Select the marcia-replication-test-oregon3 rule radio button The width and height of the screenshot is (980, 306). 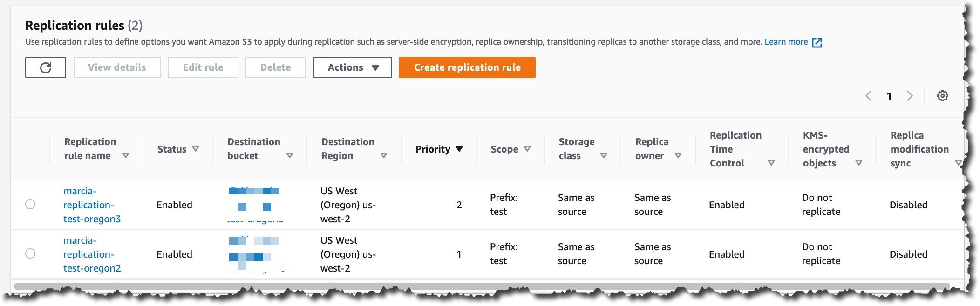(30, 204)
